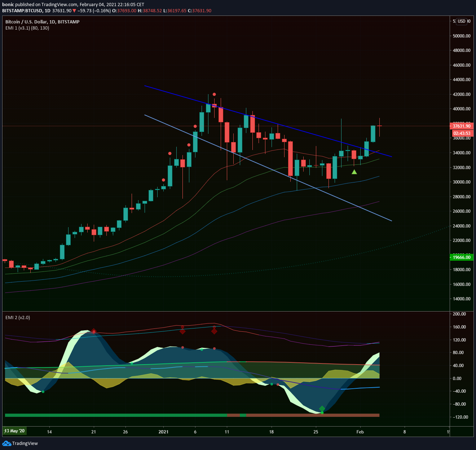Click the green diamond at the EMI 2 oscillator bottom
476x450 pixels.
(322, 409)
